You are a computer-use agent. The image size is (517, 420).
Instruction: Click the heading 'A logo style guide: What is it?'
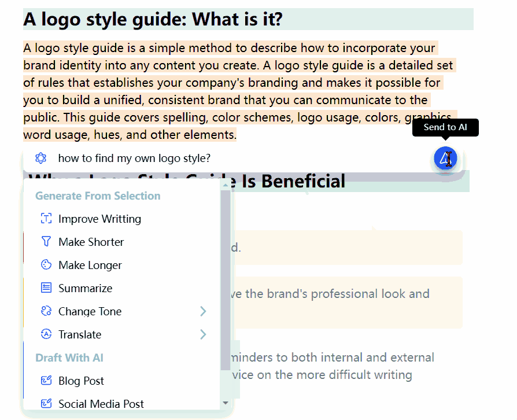coord(153,20)
